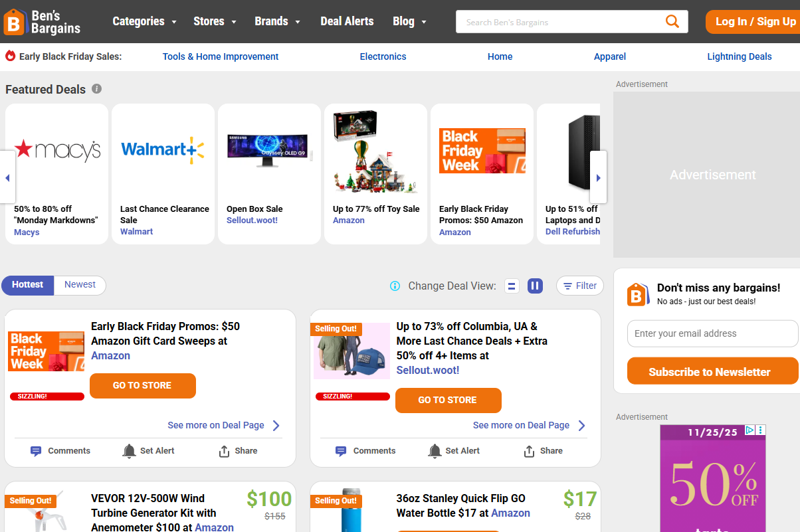Click Share icon on Columbia woot deal
The image size is (800, 532).
pos(529,451)
